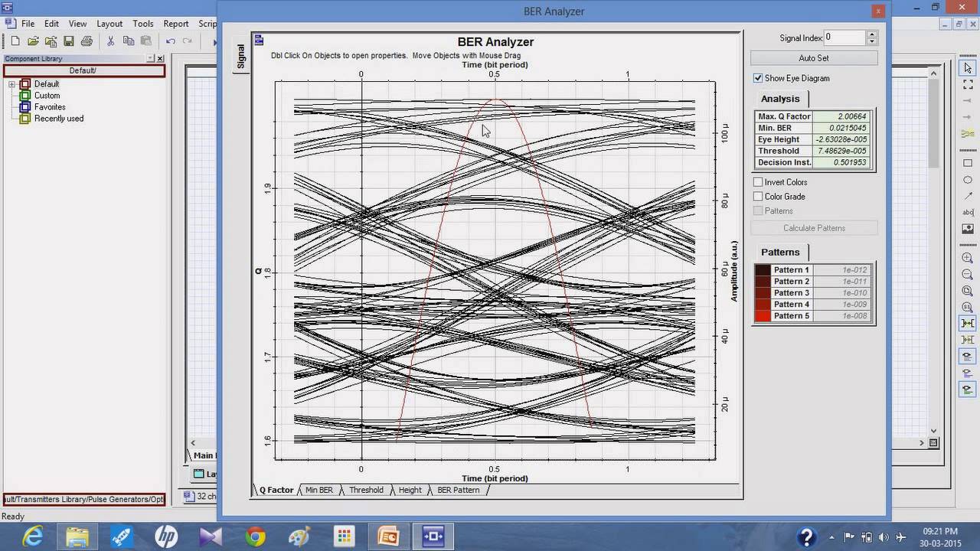
Task: Click the Min. BER value 0.0215045
Action: click(x=842, y=128)
